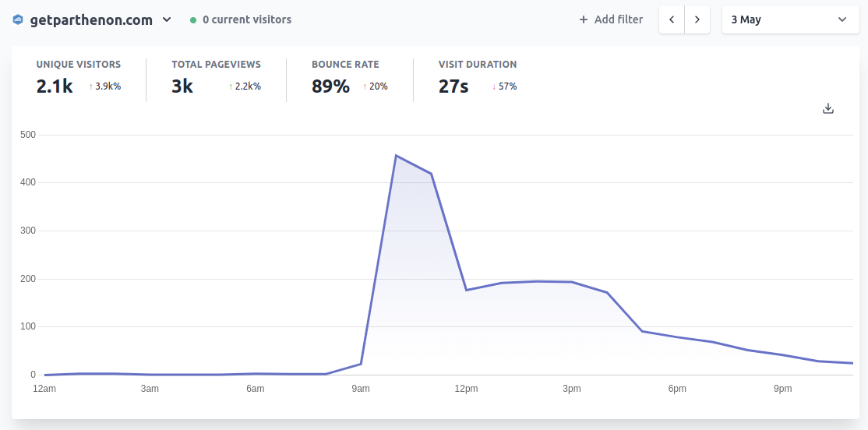This screenshot has height=430, width=868.
Task: Click the 100 y-axis label
Action: click(x=29, y=326)
